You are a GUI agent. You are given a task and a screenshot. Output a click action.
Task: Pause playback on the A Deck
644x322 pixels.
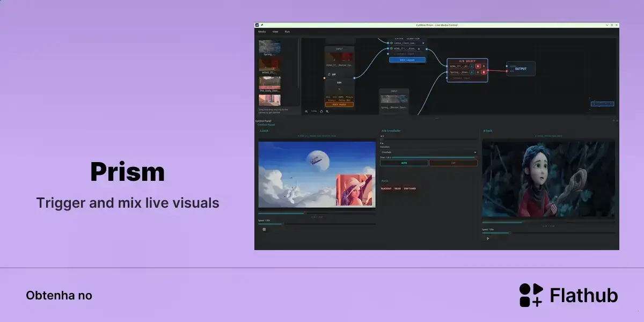click(264, 229)
